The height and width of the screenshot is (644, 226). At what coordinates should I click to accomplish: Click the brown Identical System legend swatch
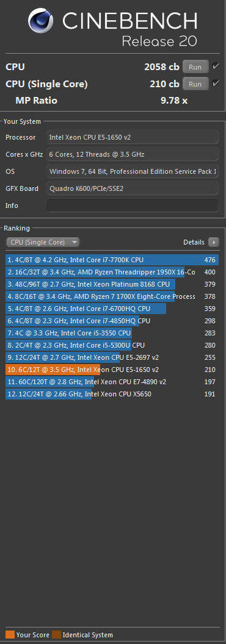point(57,635)
